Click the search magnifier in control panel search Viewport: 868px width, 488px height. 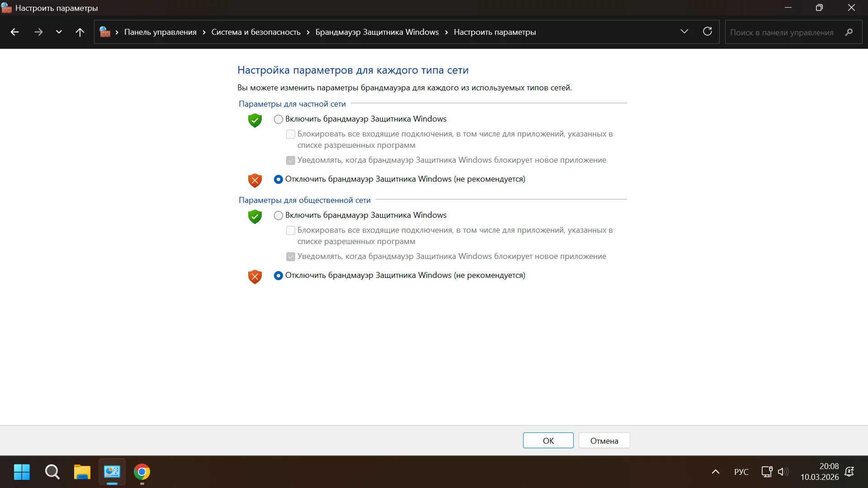849,32
